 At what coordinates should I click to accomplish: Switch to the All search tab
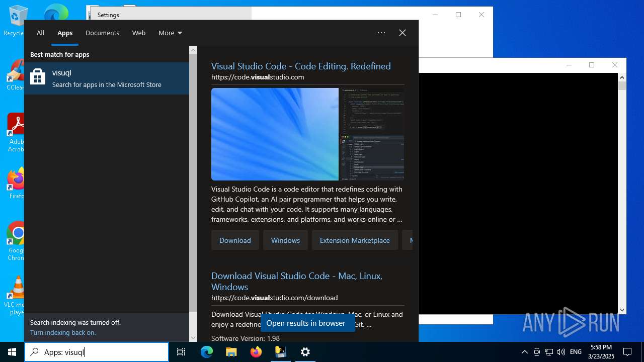pos(40,33)
